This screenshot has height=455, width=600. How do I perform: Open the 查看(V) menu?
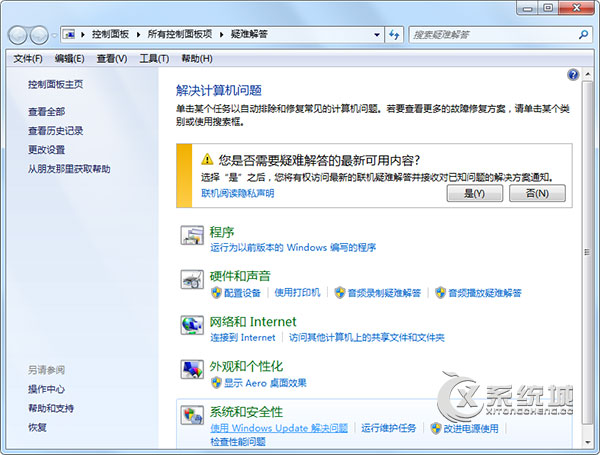112,59
